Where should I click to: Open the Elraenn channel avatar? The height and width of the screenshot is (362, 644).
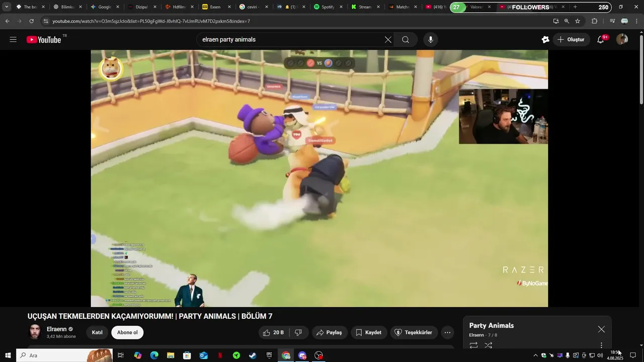point(35,332)
